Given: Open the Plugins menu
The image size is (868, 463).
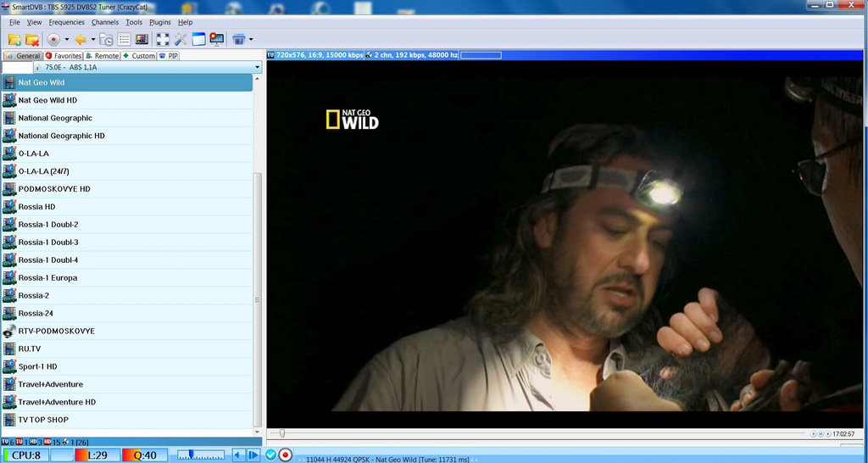Looking at the screenshot, I should (160, 22).
